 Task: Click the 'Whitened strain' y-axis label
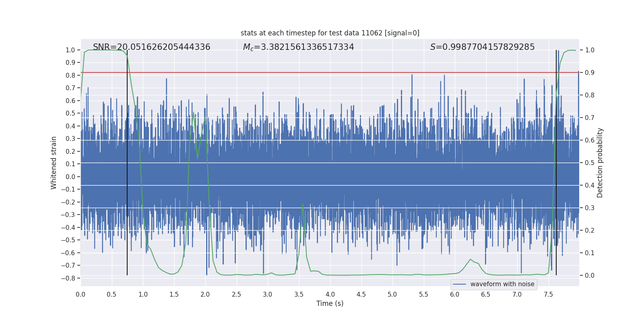pos(54,163)
